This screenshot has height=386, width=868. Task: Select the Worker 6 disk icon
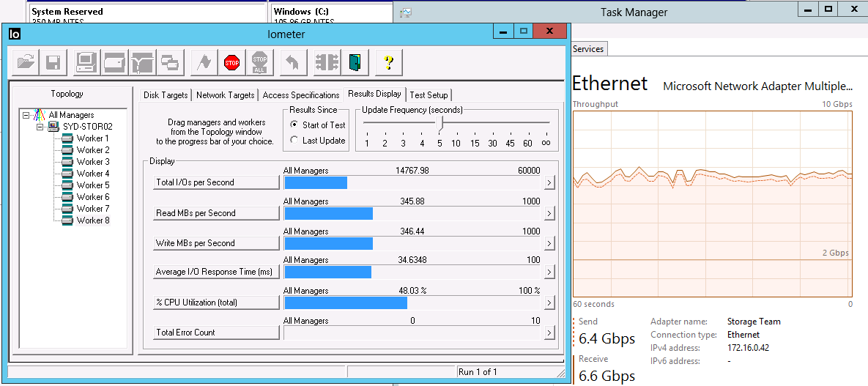[x=67, y=196]
